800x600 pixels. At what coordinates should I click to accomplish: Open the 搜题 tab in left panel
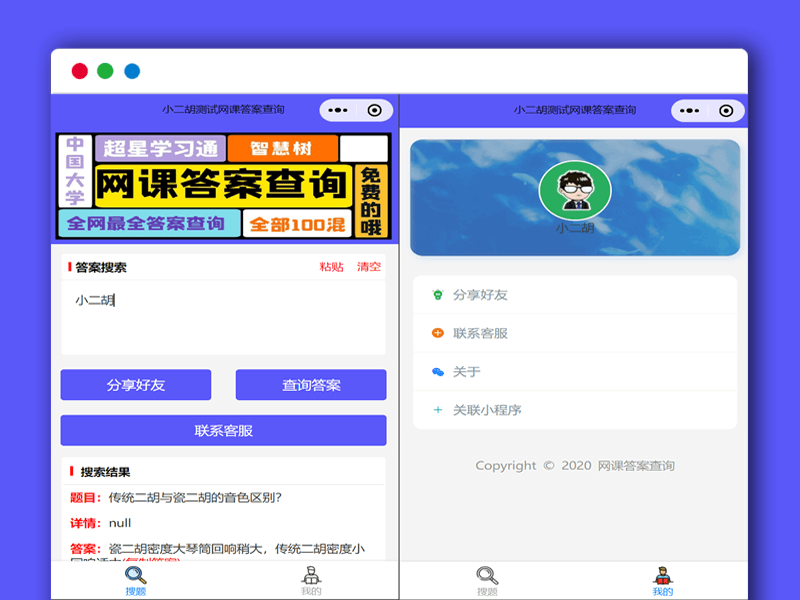136,581
